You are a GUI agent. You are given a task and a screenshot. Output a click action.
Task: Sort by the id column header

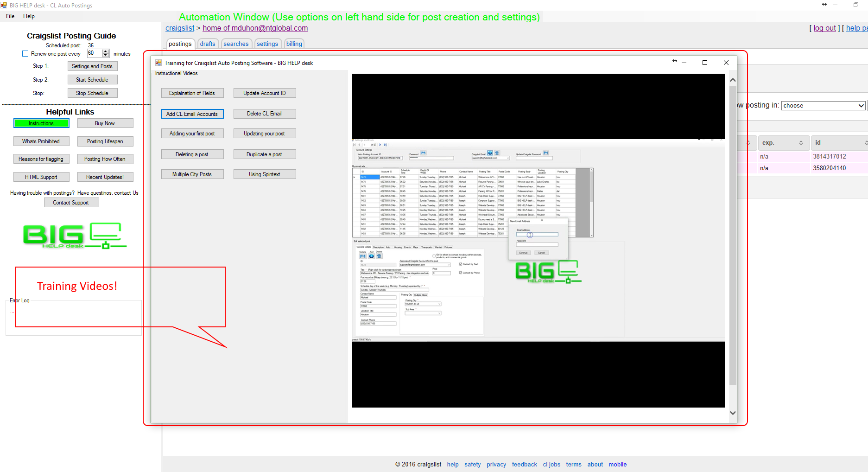[x=839, y=143]
